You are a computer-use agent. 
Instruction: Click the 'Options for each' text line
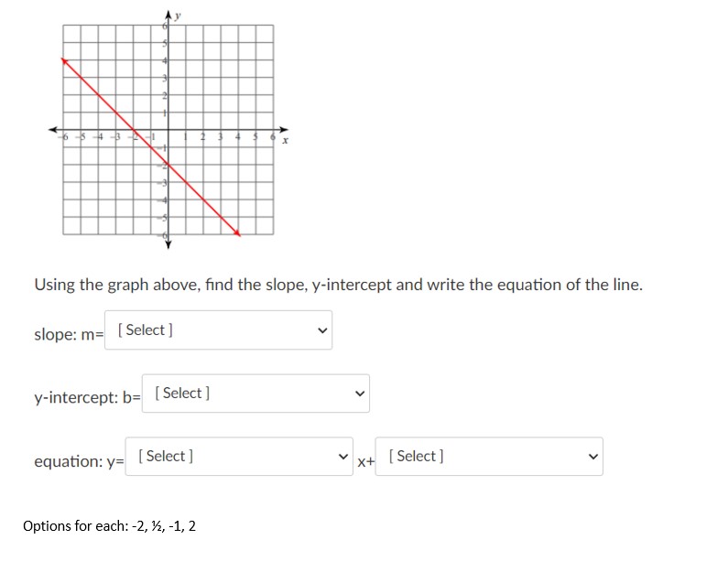click(x=110, y=525)
